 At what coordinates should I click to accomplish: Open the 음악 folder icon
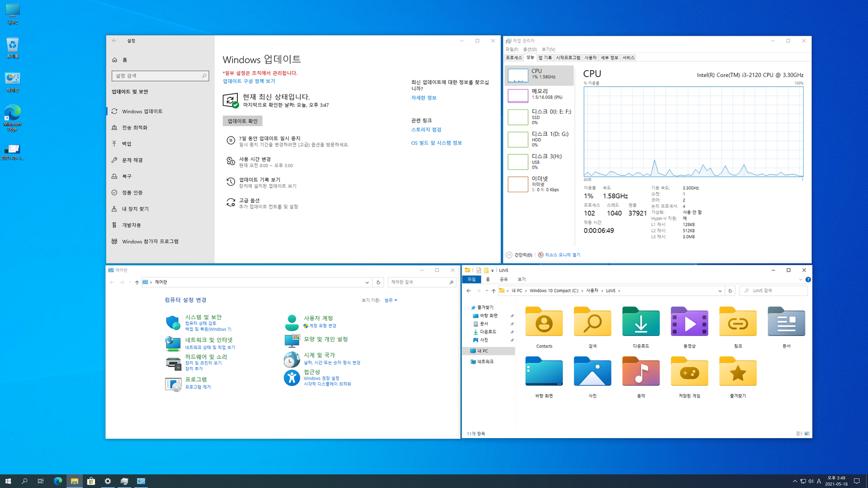point(641,371)
